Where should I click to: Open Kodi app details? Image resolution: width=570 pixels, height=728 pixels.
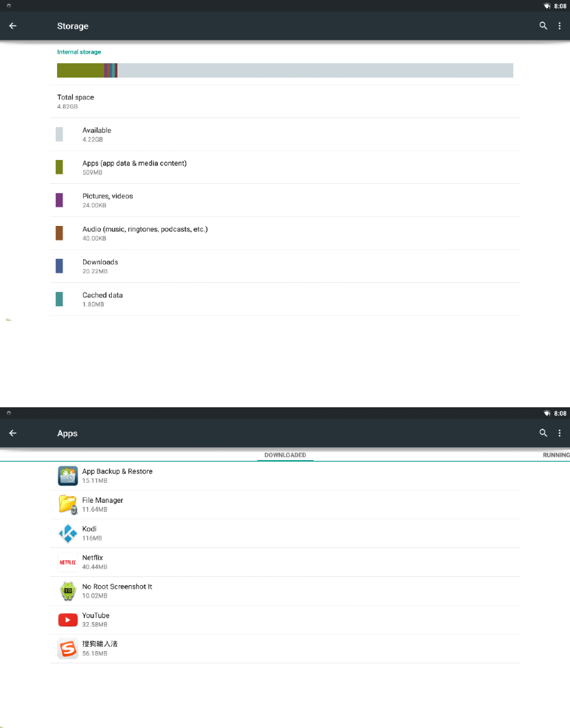coord(285,534)
